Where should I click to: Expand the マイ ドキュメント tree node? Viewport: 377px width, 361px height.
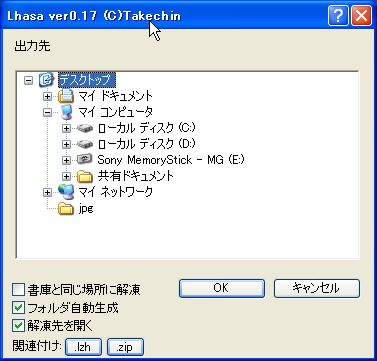click(47, 96)
